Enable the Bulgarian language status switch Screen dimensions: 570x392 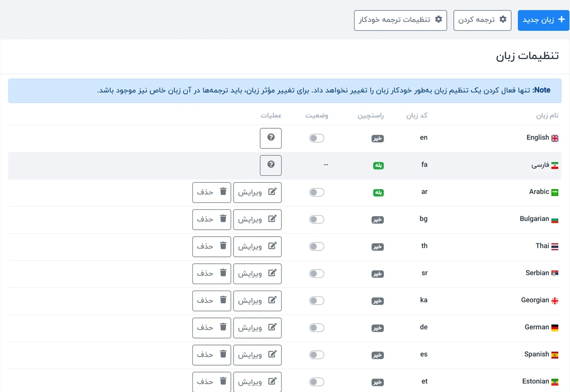[316, 220]
